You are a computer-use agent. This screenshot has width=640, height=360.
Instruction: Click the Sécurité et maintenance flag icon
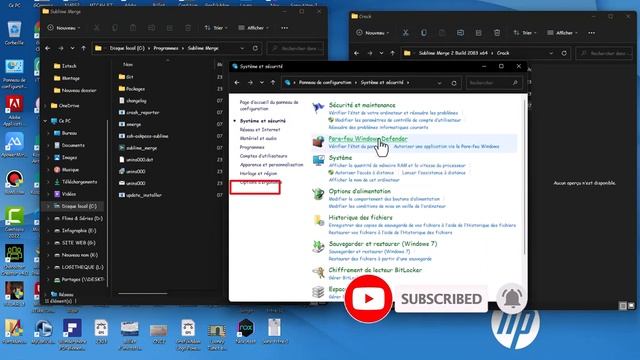(318, 108)
